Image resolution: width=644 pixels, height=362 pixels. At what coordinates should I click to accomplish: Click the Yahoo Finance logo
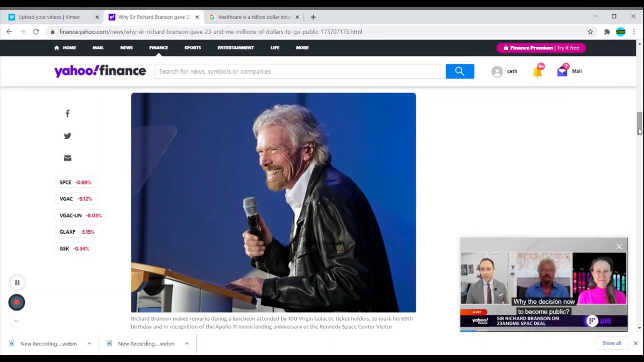(x=100, y=71)
